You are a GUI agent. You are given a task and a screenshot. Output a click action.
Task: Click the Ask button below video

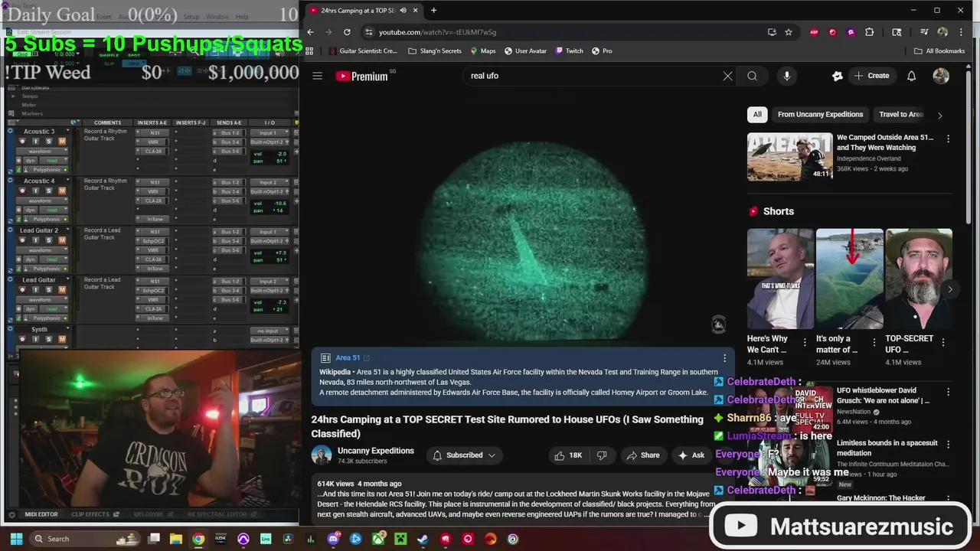click(690, 455)
